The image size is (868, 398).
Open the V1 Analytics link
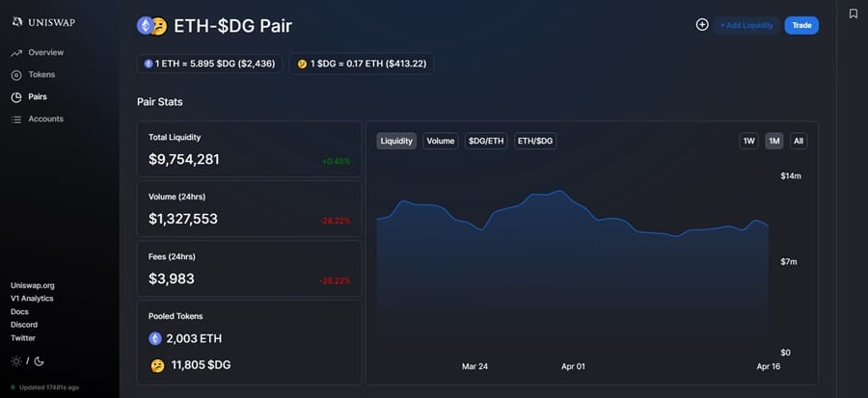point(32,299)
